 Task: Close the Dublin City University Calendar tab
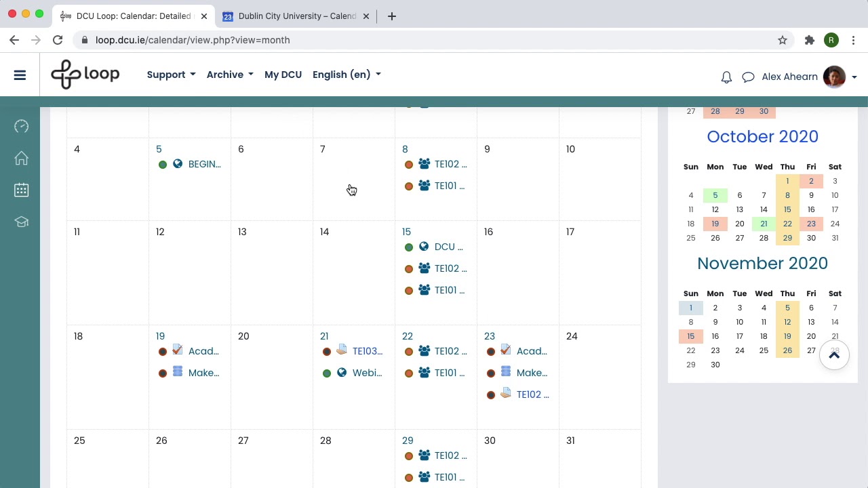(366, 16)
